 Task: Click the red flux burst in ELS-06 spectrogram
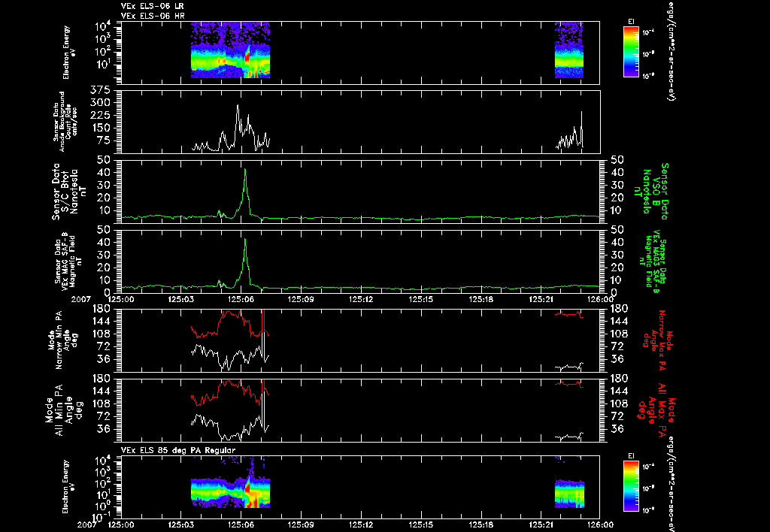coord(247,56)
